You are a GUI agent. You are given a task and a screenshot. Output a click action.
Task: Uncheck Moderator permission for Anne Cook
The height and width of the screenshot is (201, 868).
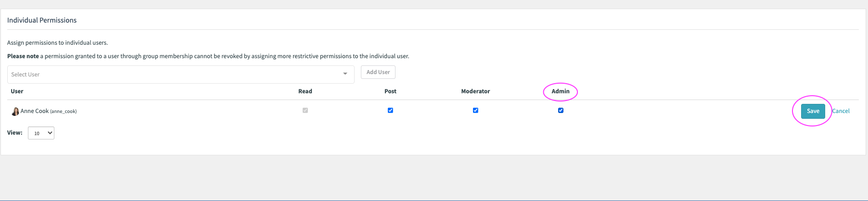[x=475, y=111]
